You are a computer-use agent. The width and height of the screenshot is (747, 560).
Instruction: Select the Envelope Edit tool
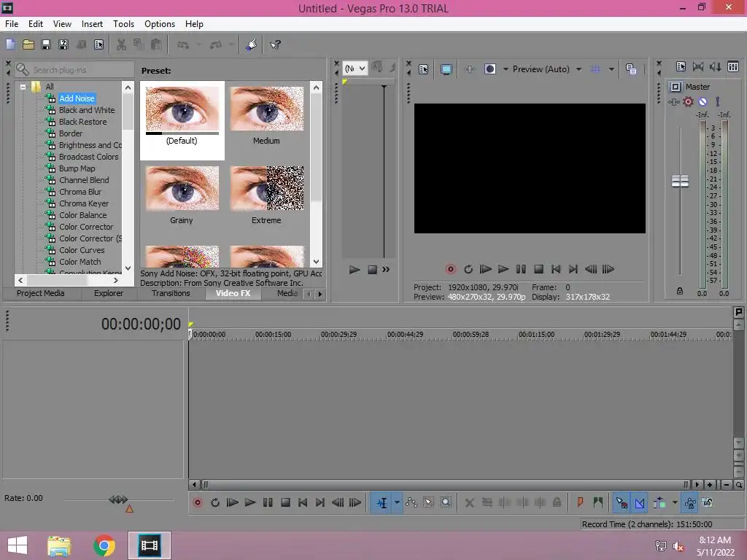tap(411, 503)
